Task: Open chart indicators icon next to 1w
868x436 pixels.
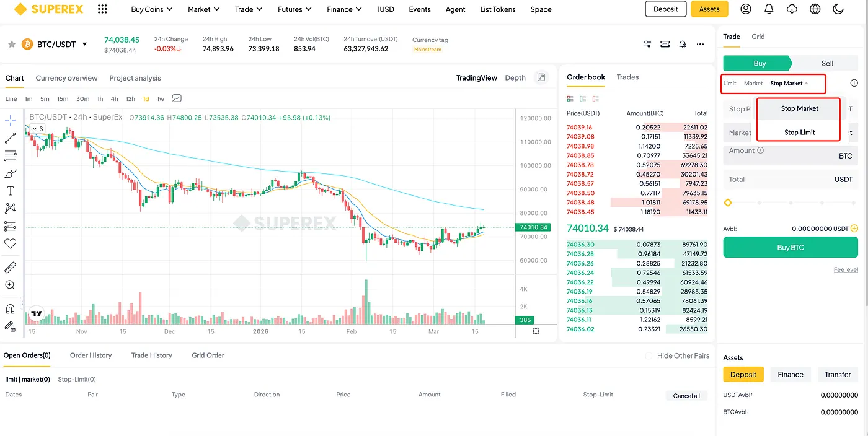Action: point(177,98)
